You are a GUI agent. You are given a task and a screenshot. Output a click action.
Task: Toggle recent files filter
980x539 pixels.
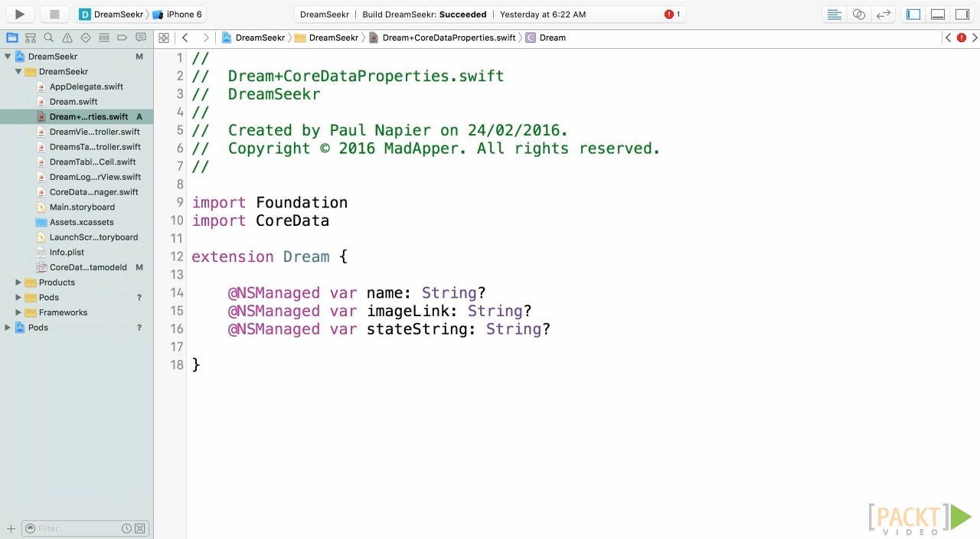coord(126,528)
